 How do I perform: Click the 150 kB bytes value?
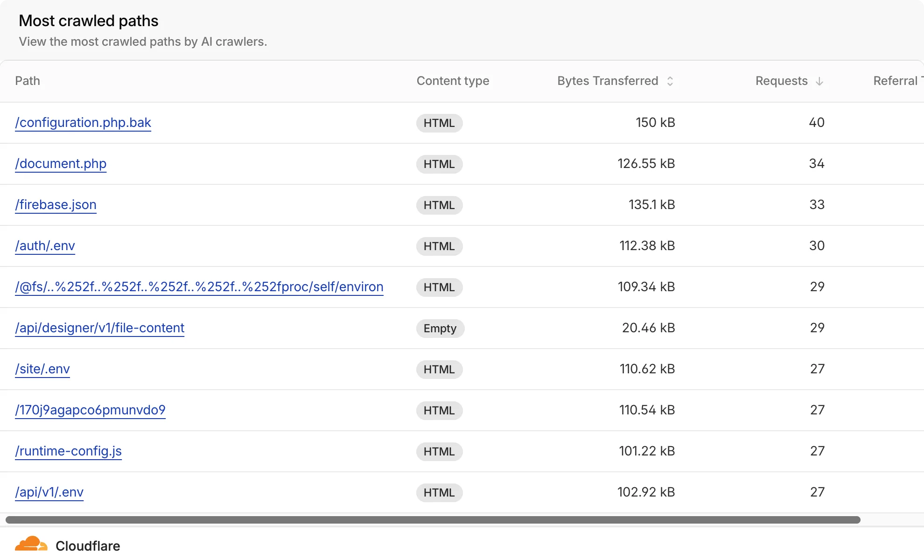pos(655,123)
